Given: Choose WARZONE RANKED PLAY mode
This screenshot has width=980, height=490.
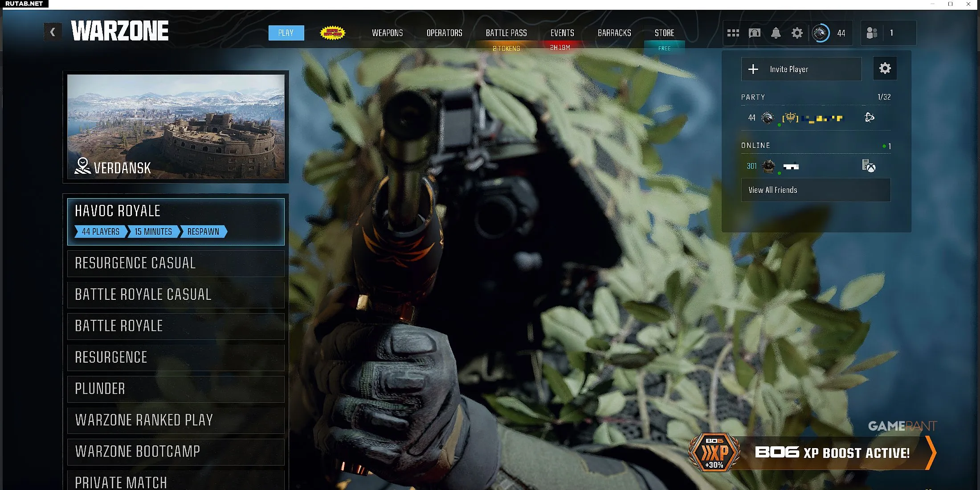Looking at the screenshot, I should point(176,420).
